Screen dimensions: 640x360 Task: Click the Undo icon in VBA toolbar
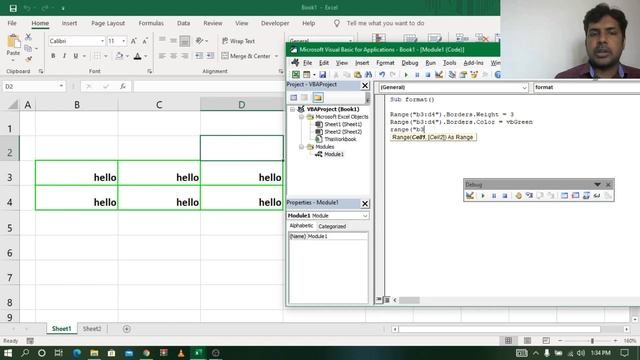[382, 75]
